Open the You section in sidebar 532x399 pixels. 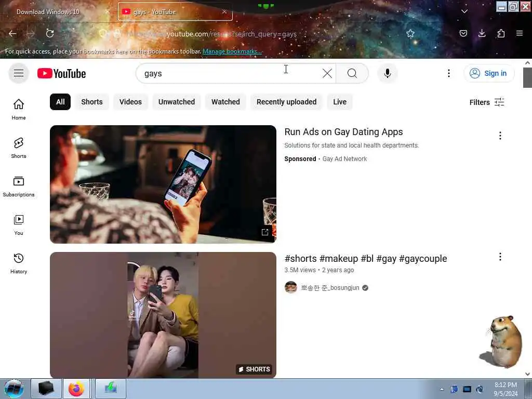coord(19,224)
